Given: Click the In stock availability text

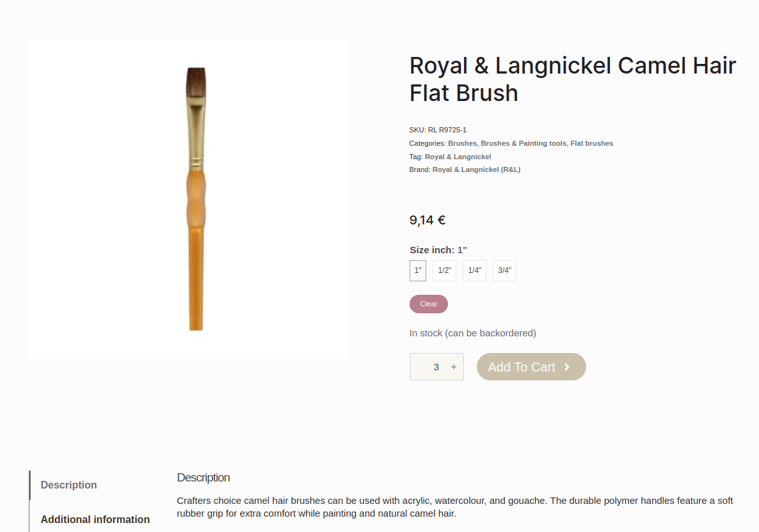Looking at the screenshot, I should [472, 333].
